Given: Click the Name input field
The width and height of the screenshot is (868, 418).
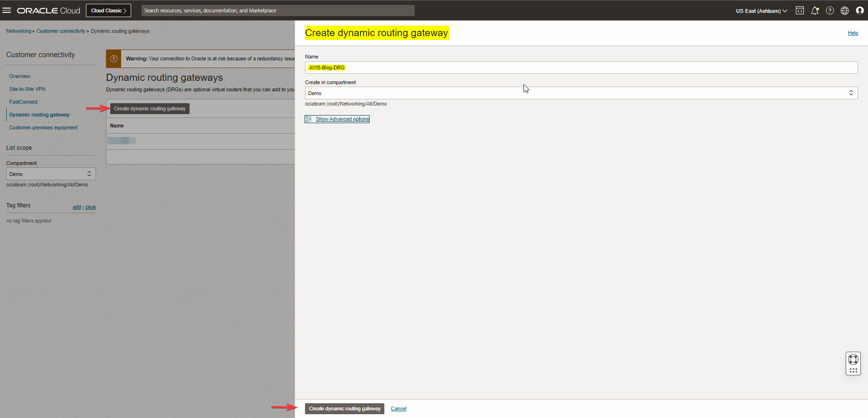Looking at the screenshot, I should coord(581,68).
